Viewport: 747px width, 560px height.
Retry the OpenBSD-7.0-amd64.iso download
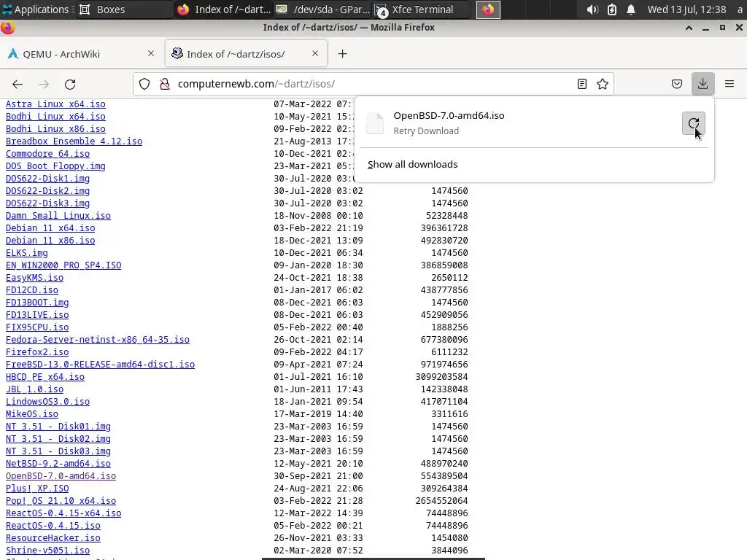[x=693, y=123]
